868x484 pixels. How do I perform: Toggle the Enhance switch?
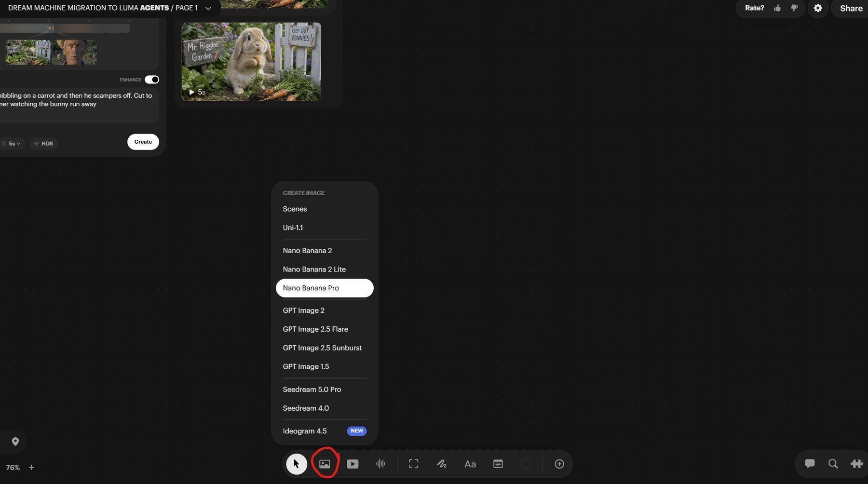[x=152, y=80]
